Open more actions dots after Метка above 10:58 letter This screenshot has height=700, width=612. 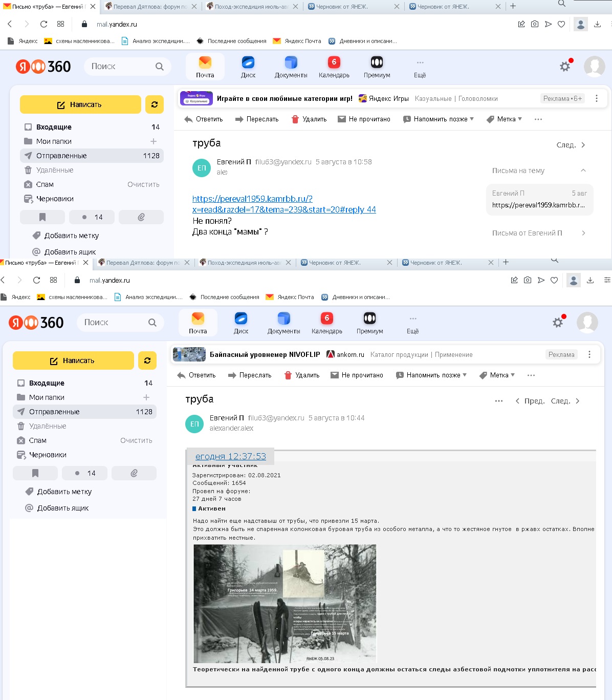pos(538,119)
